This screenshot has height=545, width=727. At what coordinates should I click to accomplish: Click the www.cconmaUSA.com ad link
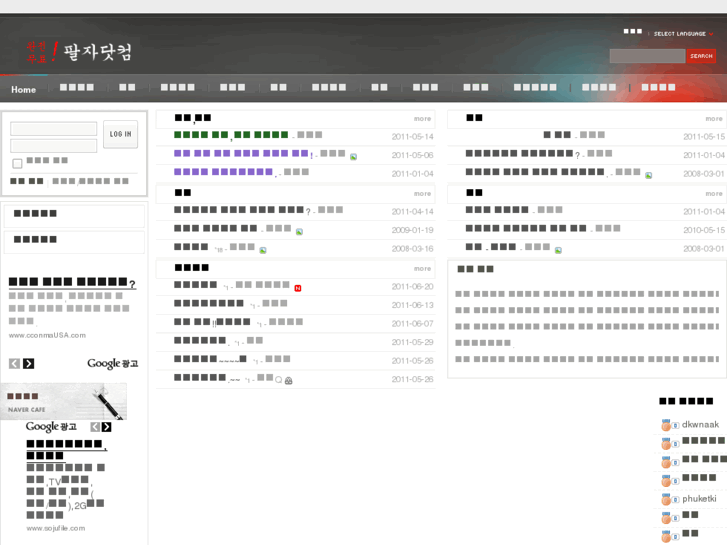point(47,335)
